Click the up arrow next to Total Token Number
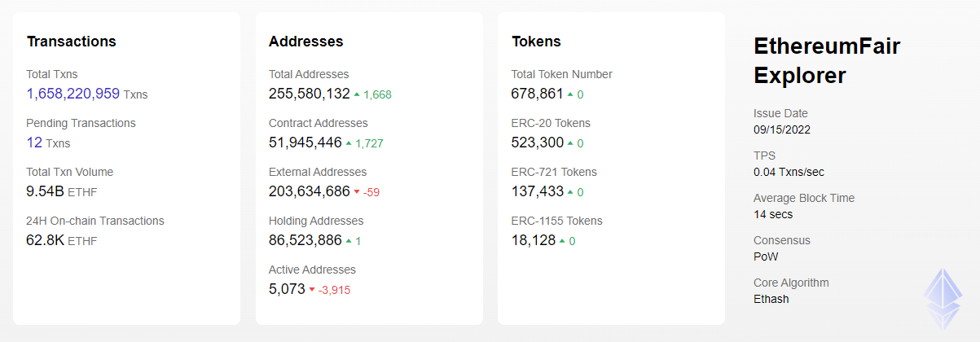Image resolution: width=980 pixels, height=342 pixels. click(x=570, y=94)
